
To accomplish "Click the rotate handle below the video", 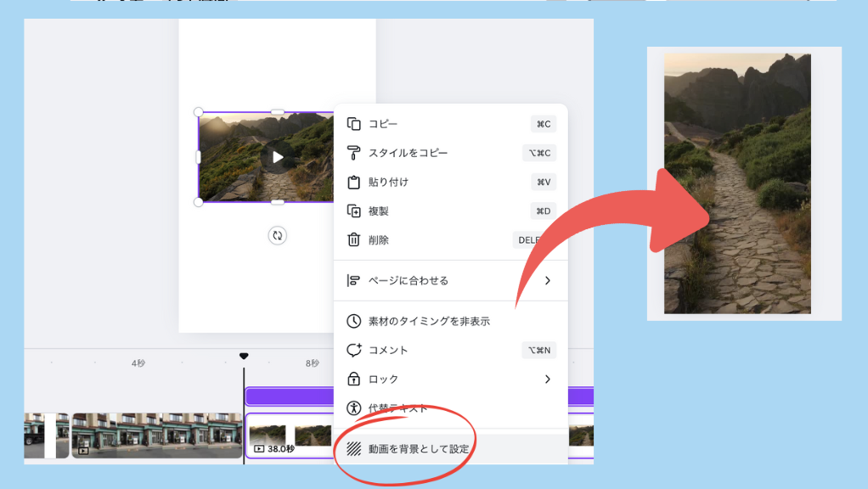I will pos(278,236).
